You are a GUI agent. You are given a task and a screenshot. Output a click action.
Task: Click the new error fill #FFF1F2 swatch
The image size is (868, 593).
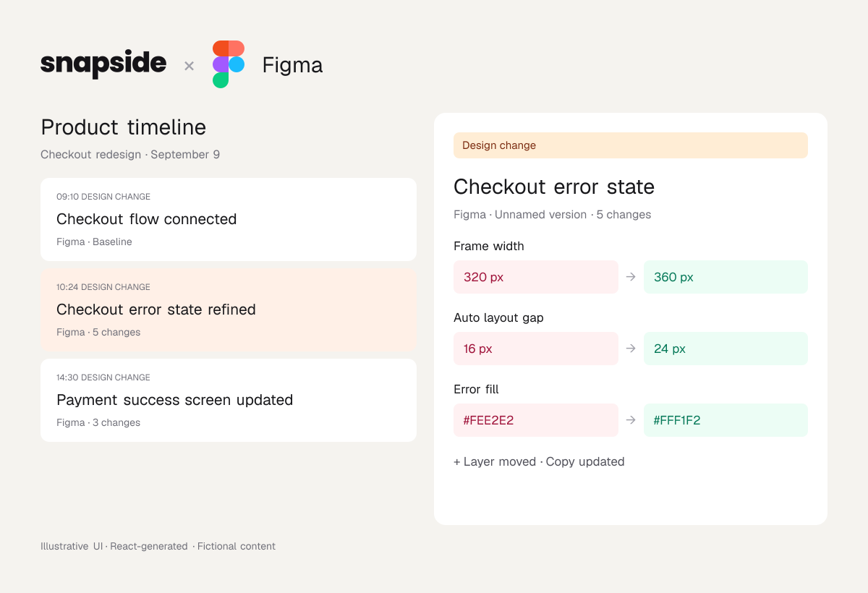pos(726,420)
